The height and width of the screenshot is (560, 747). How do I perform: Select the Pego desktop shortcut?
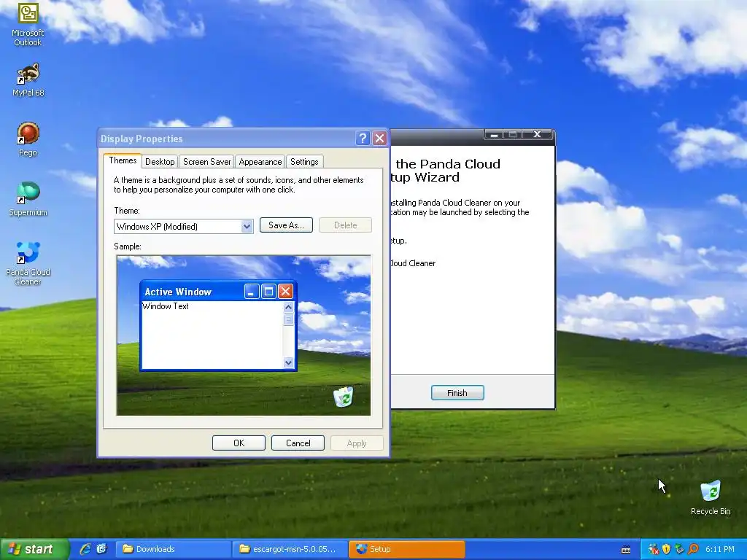28,139
